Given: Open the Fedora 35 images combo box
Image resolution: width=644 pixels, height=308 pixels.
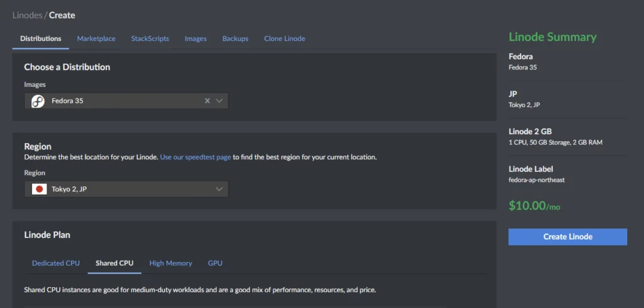Looking at the screenshot, I should click(x=119, y=101).
